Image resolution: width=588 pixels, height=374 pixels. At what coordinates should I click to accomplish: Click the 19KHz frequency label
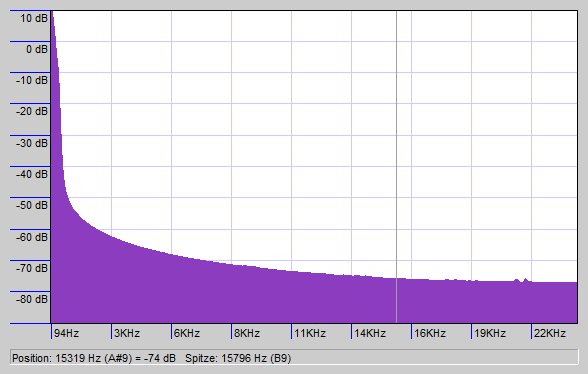490,333
